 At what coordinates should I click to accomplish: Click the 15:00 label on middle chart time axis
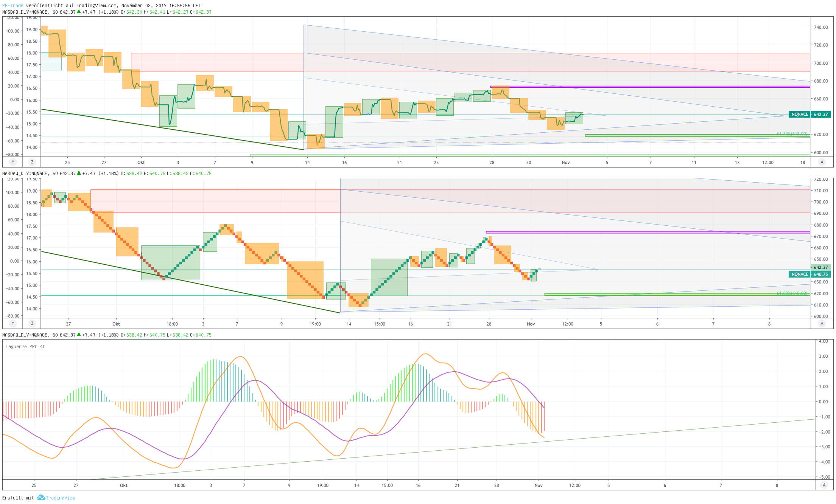pyautogui.click(x=380, y=324)
